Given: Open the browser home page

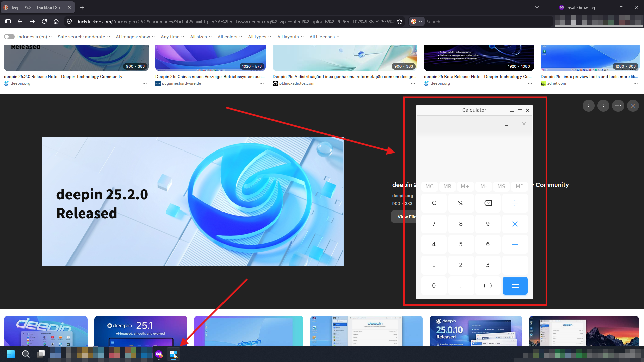Looking at the screenshot, I should click(x=56, y=21).
